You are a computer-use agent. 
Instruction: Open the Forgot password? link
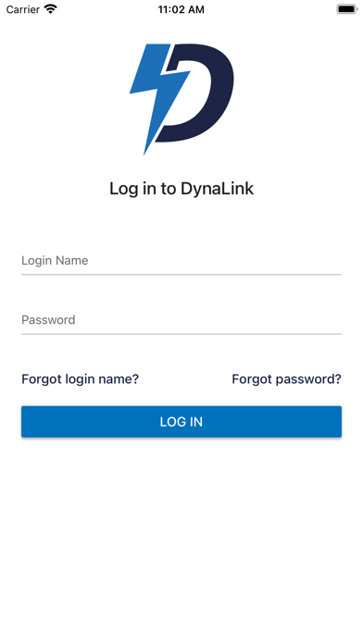pos(286,379)
